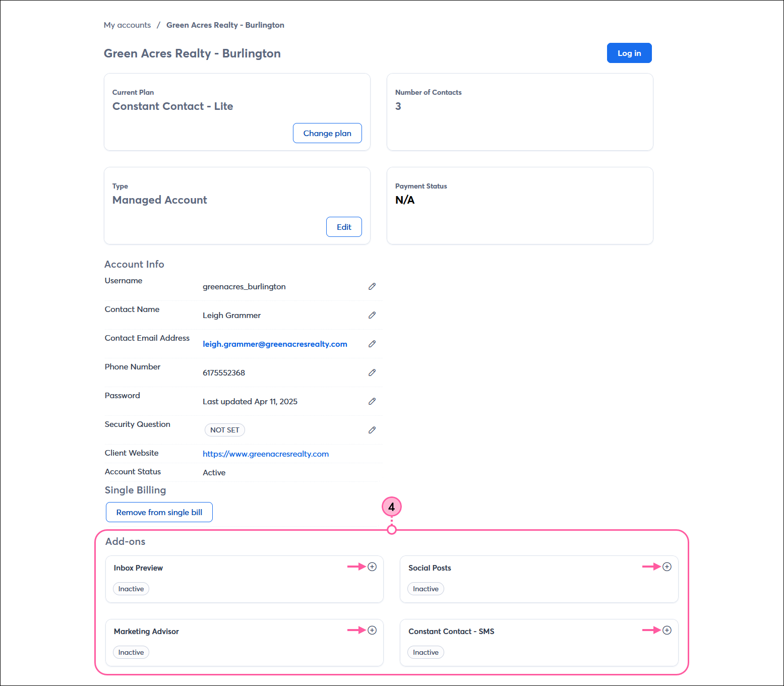Viewport: 784px width, 686px height.
Task: Click the pencil icon to edit Username
Action: [372, 286]
